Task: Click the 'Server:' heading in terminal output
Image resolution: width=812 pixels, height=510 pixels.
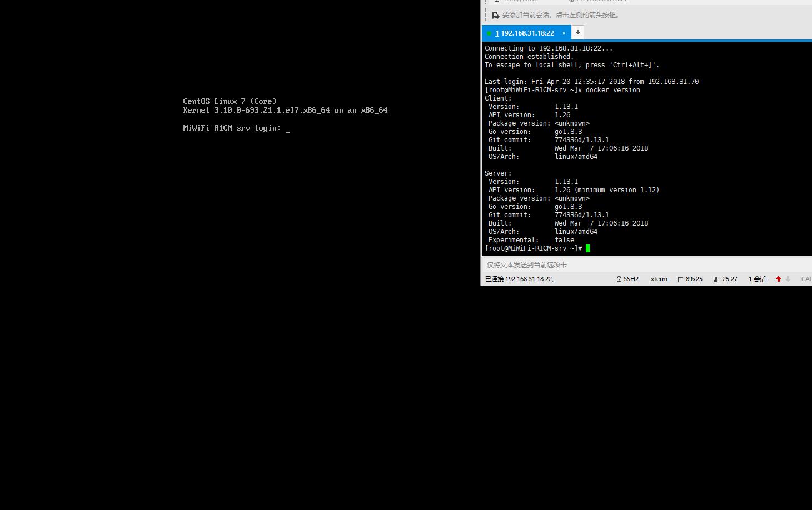Action: pos(498,173)
